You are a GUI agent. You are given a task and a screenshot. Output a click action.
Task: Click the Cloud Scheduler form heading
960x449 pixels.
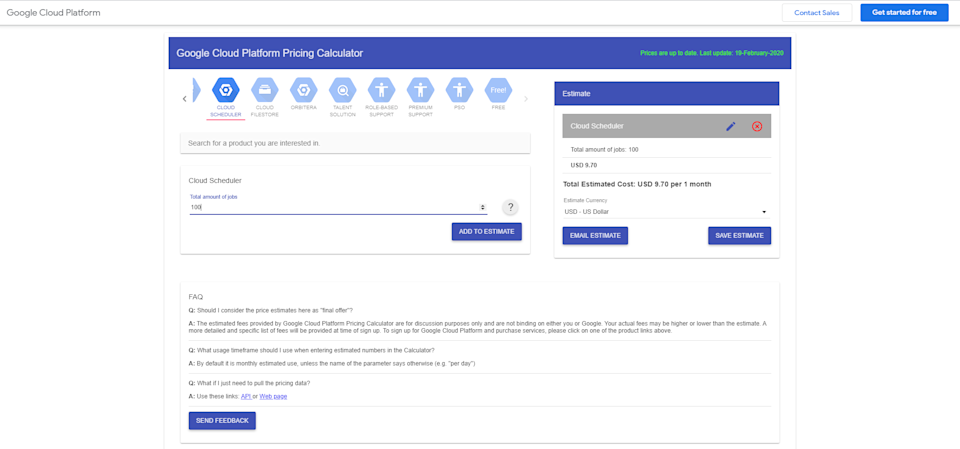point(215,181)
